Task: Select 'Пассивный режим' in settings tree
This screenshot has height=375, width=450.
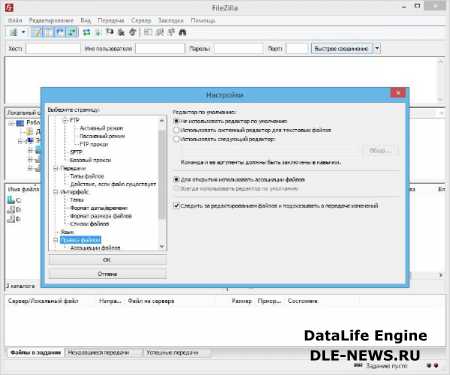Action: pos(102,136)
